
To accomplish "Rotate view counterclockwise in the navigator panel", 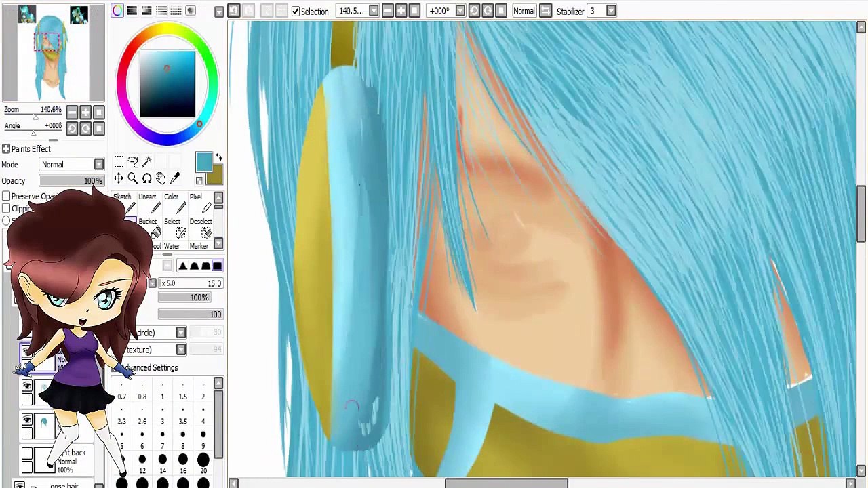I will click(x=72, y=128).
